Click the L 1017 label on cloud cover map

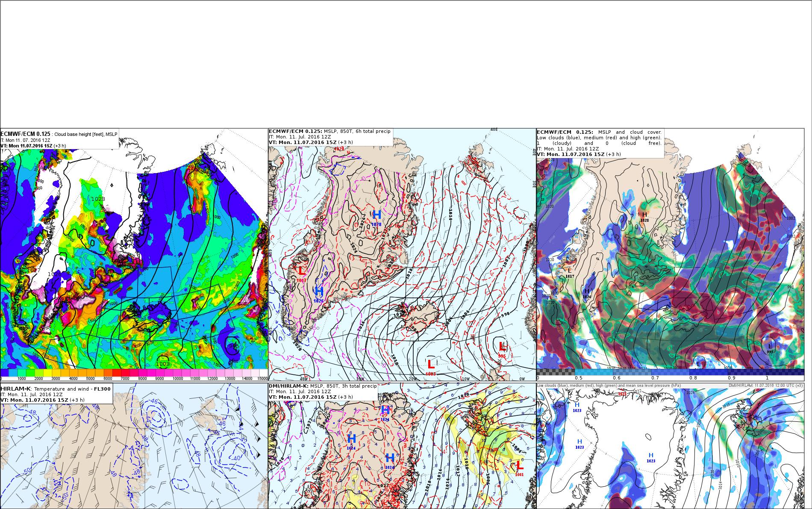pos(570,273)
